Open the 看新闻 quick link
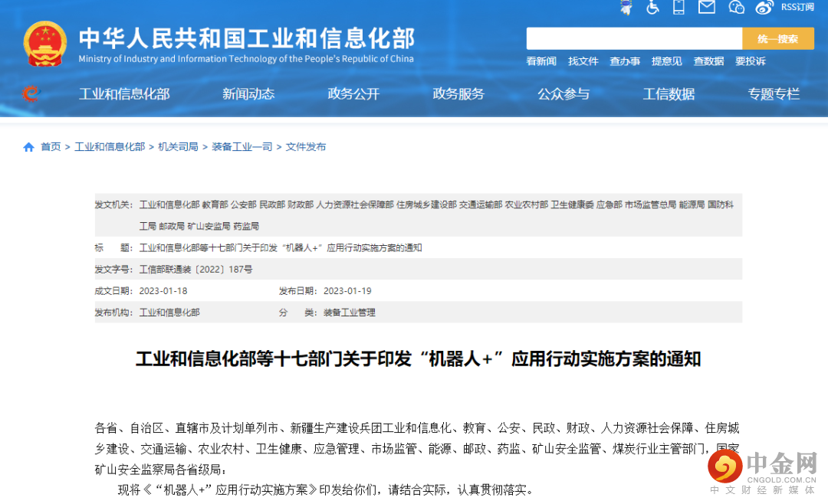 point(541,61)
